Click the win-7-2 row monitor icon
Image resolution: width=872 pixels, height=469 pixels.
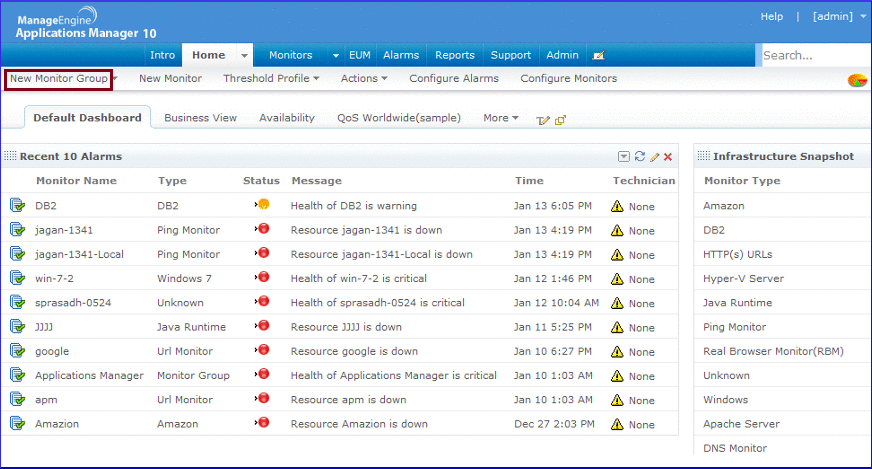17,278
